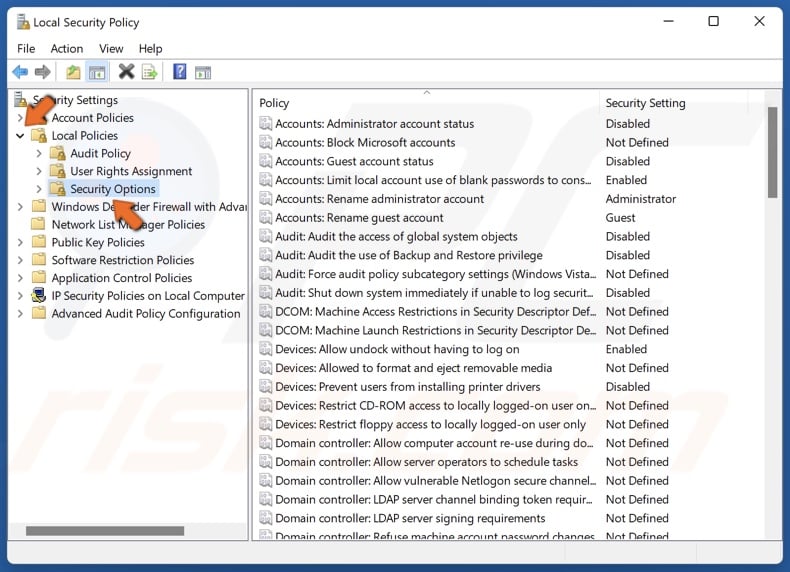Click the IP Security Policies computer icon

coord(39,295)
